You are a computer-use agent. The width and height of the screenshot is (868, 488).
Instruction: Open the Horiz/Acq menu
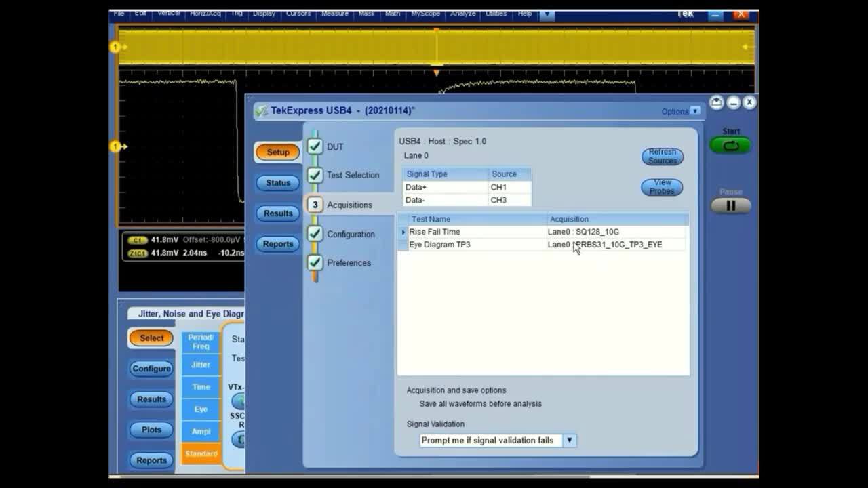point(205,14)
